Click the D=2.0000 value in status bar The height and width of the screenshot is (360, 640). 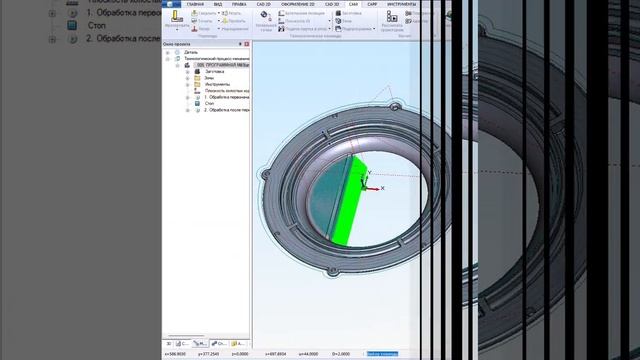[x=340, y=354]
